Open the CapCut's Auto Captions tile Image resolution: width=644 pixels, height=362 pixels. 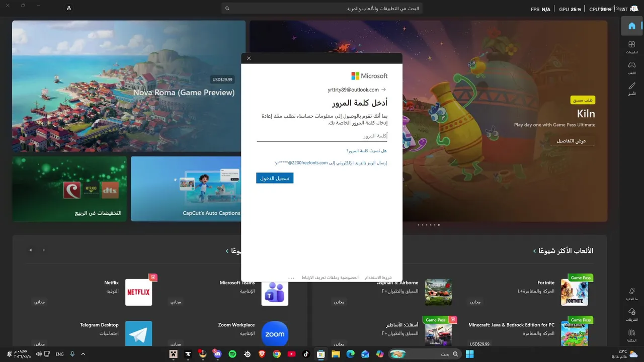click(x=186, y=189)
